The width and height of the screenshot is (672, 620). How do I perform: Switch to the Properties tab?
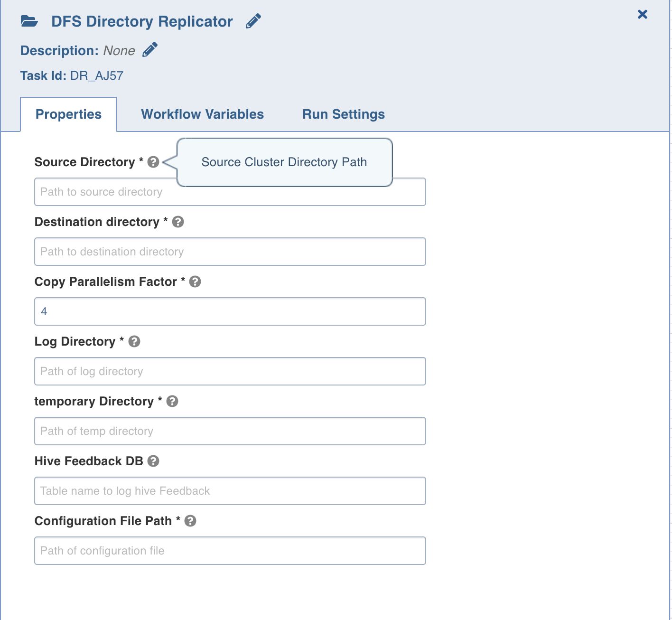(68, 114)
